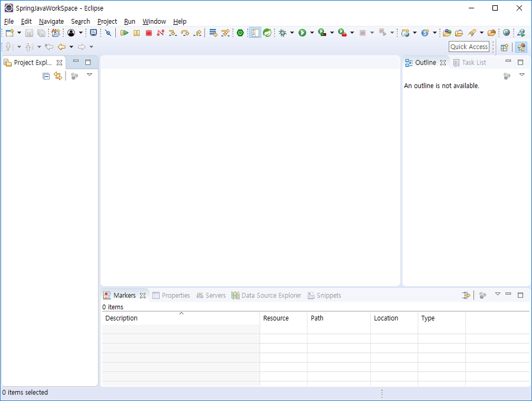Open the Window menu

154,21
